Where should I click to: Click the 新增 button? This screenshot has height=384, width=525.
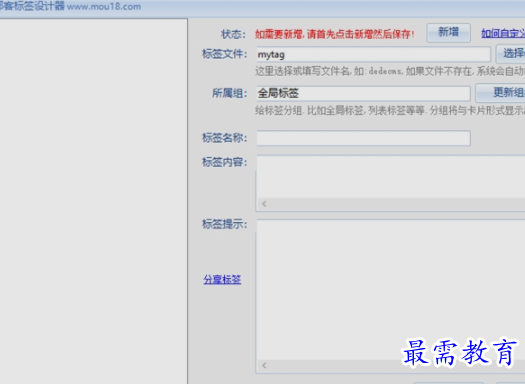(448, 33)
